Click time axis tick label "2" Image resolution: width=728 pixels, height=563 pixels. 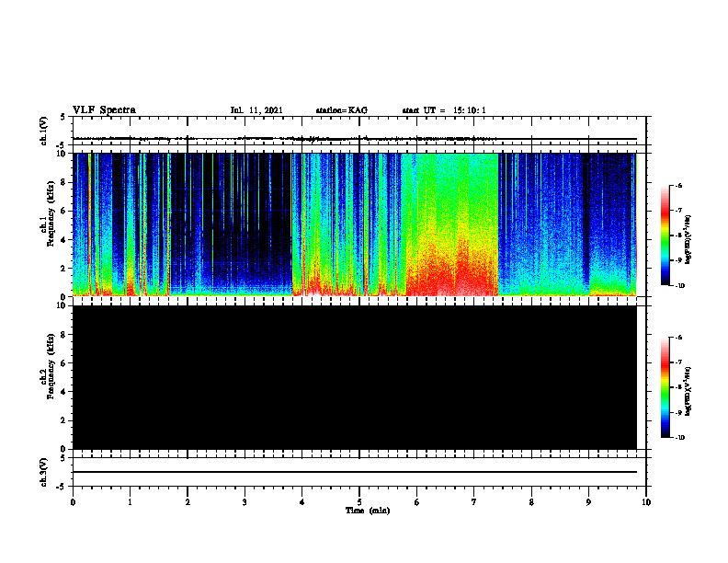pyautogui.click(x=188, y=502)
